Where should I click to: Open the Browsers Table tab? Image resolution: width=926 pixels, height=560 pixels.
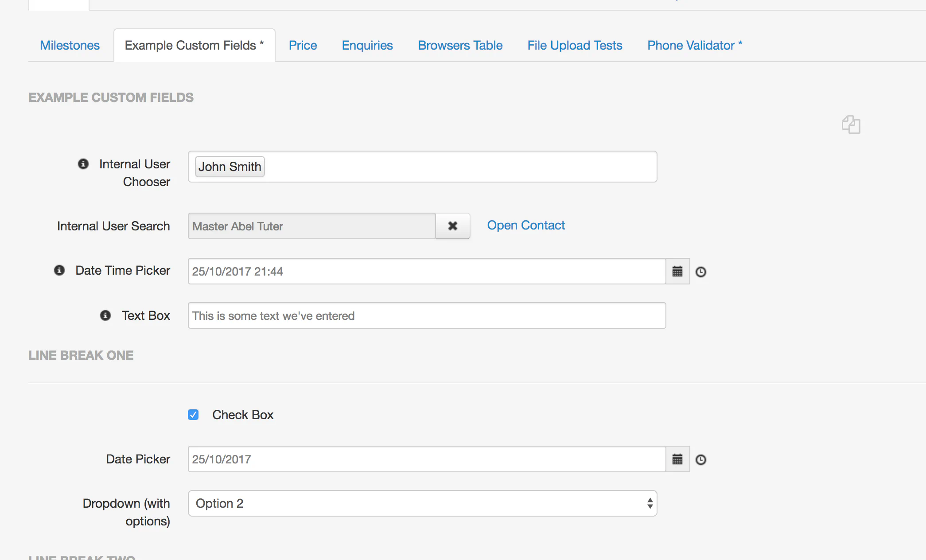(460, 45)
